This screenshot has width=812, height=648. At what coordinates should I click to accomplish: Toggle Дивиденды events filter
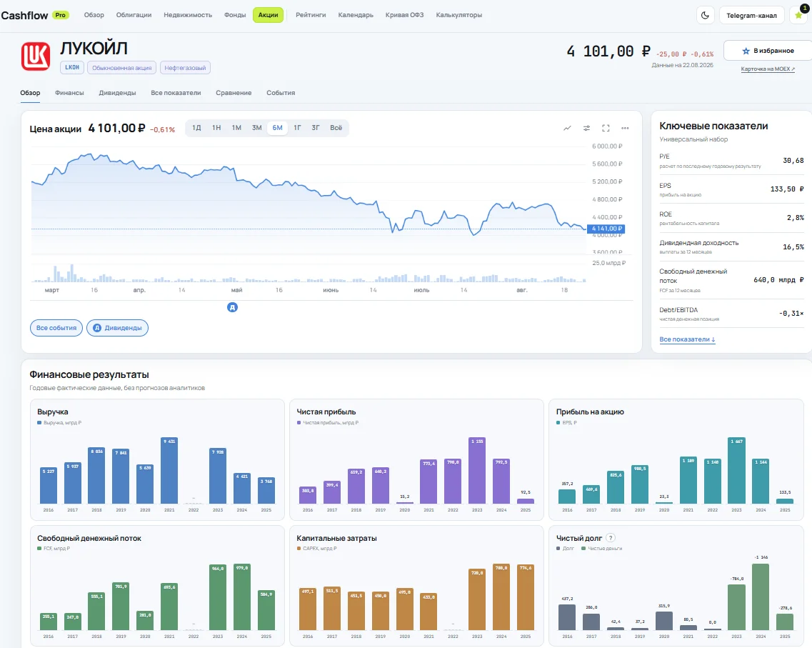118,328
